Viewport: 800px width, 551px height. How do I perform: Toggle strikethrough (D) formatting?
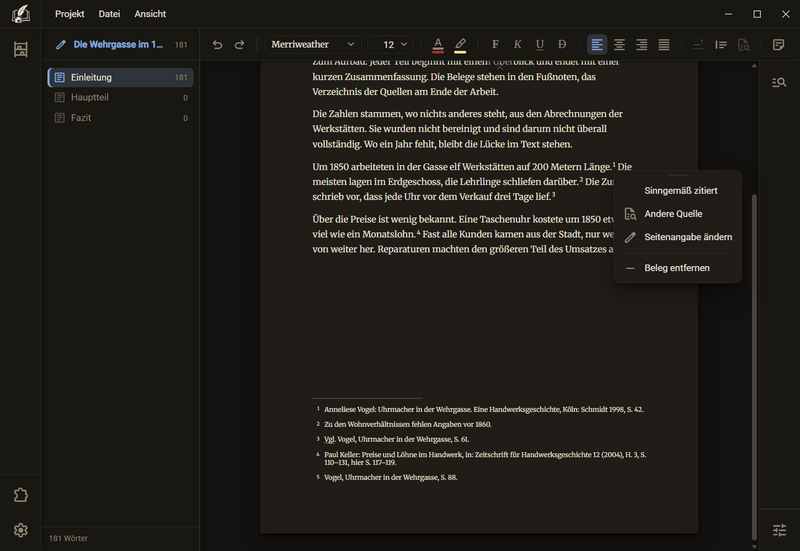pos(562,44)
